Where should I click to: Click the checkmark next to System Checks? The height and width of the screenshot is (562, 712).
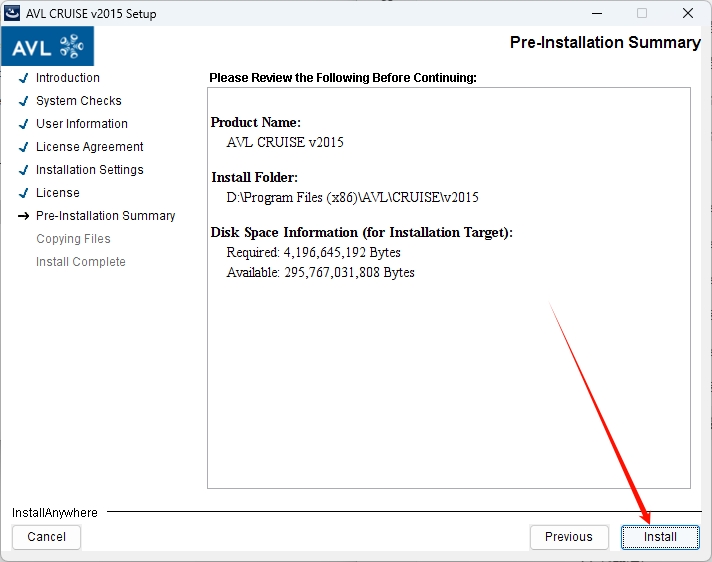point(23,101)
